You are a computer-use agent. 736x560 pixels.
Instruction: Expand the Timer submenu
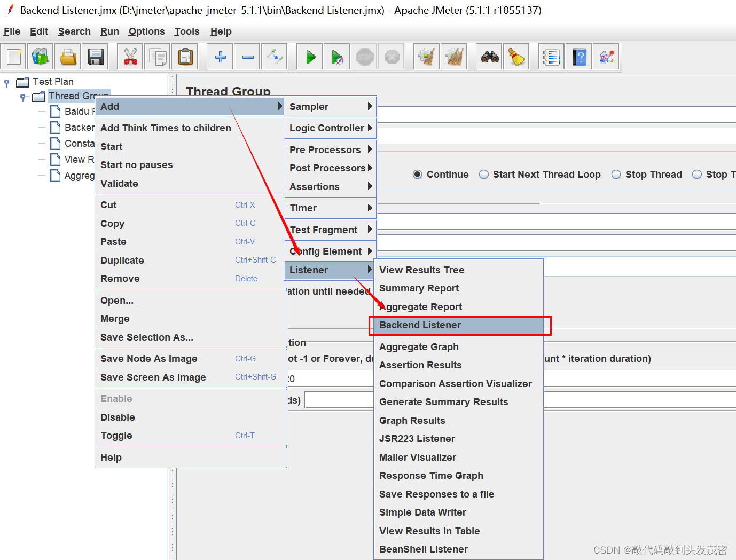(x=330, y=208)
